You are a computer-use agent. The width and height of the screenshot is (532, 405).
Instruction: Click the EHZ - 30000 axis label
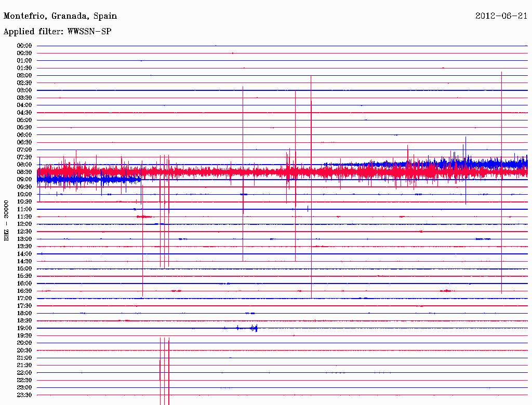tap(6, 221)
